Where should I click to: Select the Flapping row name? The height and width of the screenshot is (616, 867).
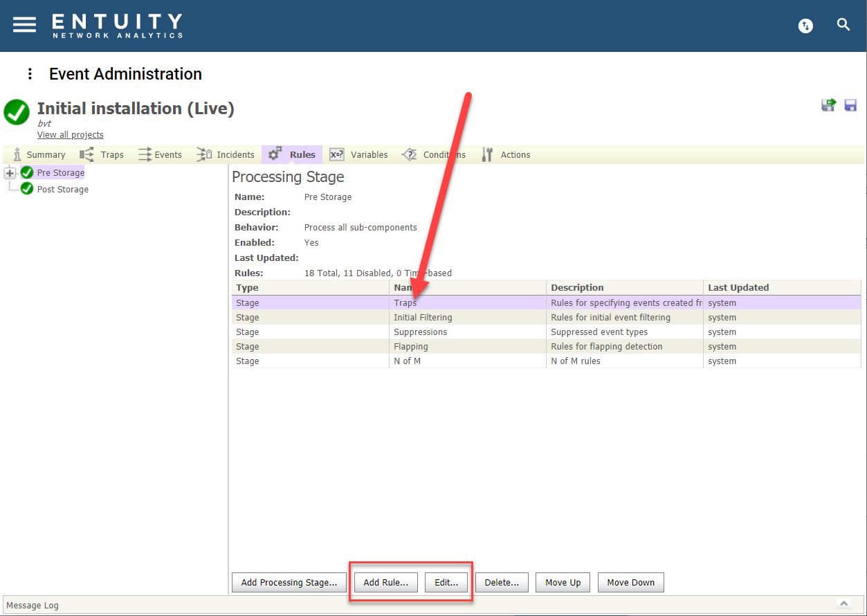click(411, 347)
